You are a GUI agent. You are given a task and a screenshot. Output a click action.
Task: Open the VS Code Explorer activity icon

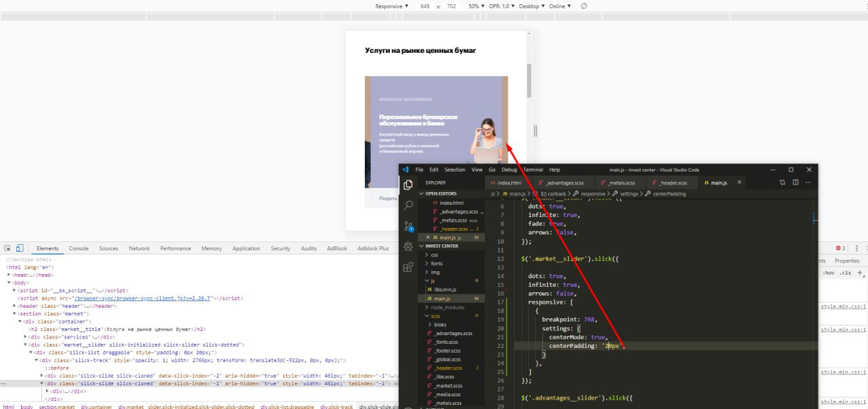coord(408,184)
